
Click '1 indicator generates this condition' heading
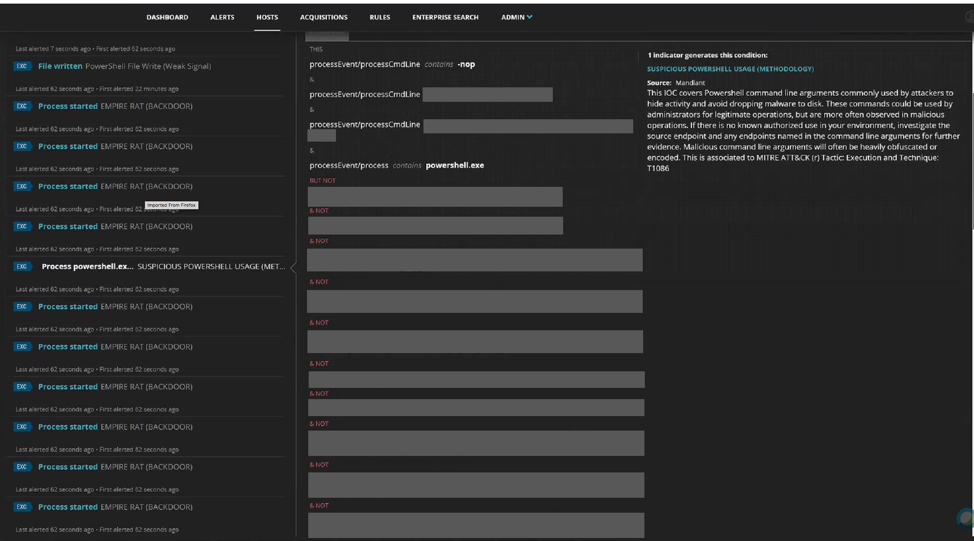[707, 55]
